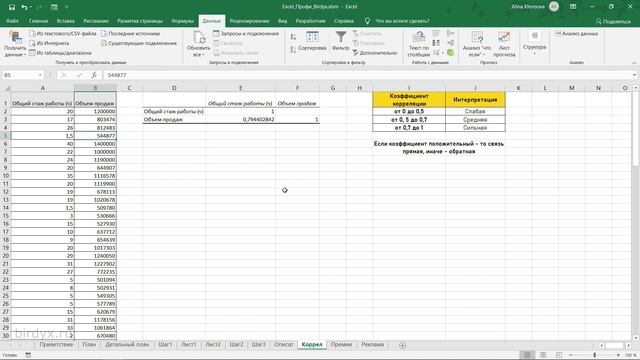Open Последние источники
This screenshot has width=640, height=360.
[131, 33]
